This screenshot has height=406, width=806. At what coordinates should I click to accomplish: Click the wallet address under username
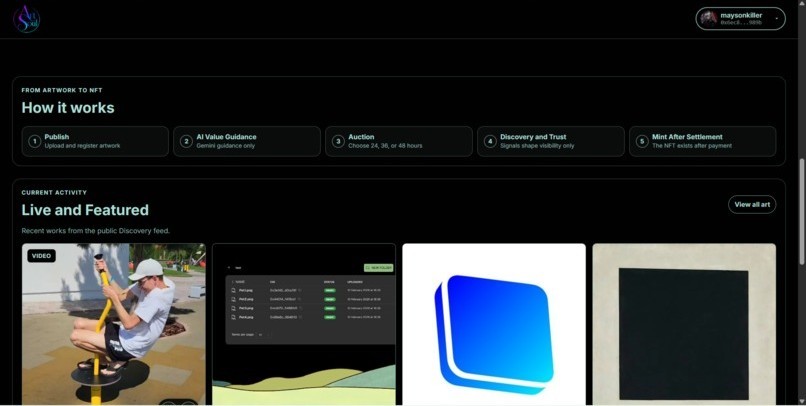click(741, 23)
